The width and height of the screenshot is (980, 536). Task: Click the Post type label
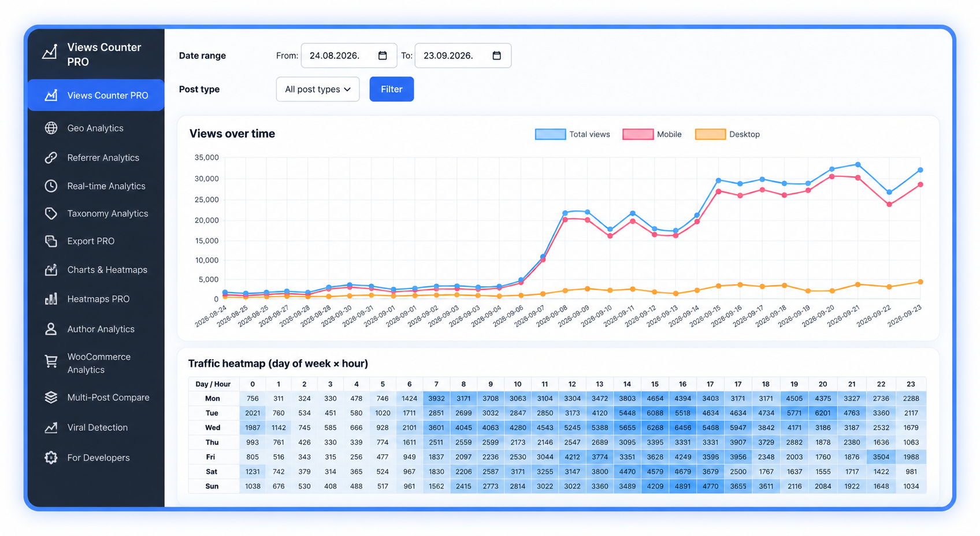pos(199,89)
